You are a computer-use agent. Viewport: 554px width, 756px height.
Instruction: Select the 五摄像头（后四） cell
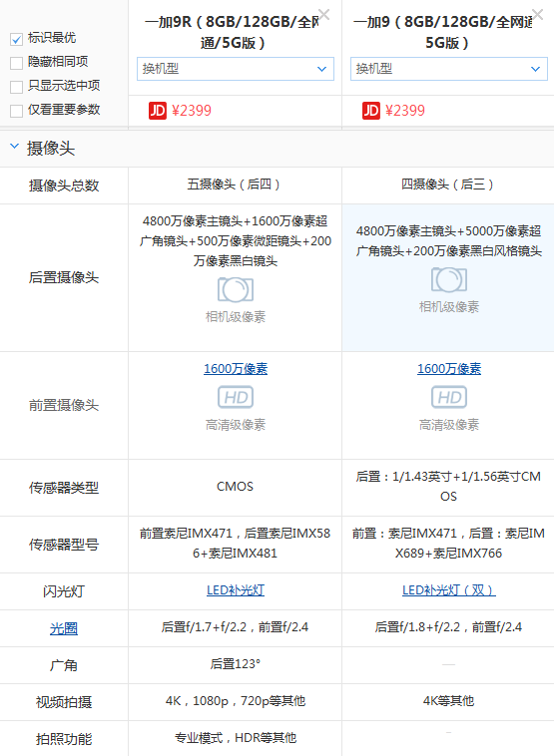pyautogui.click(x=235, y=185)
